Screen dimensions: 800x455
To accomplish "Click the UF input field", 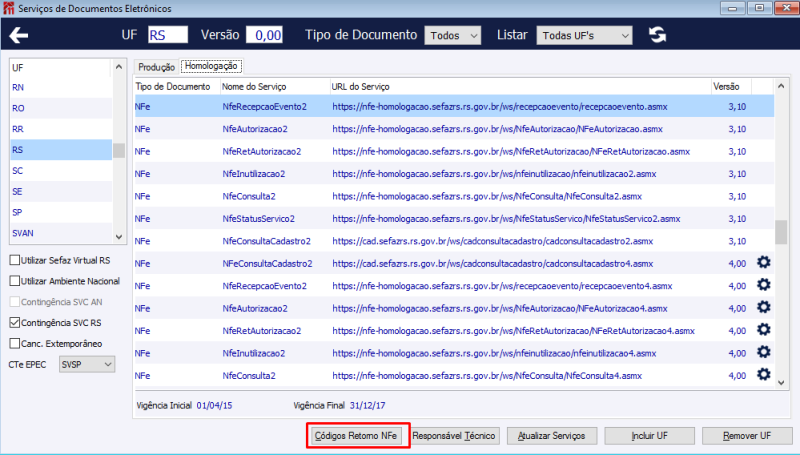I will [x=168, y=35].
